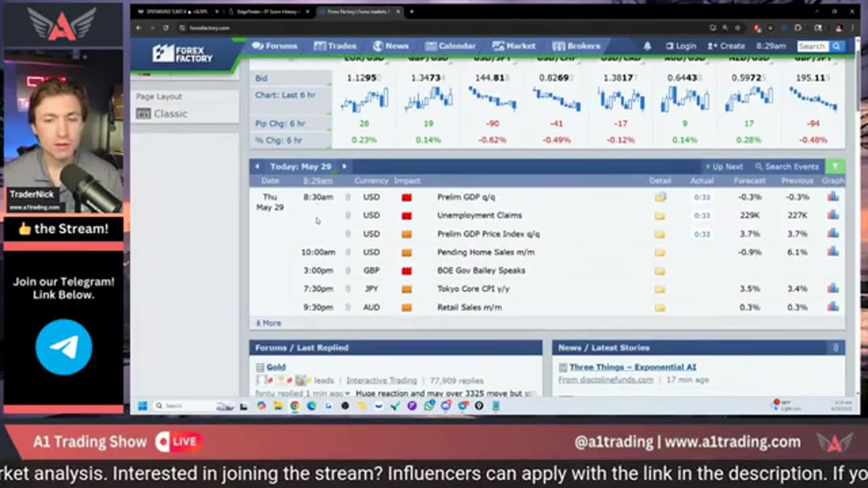Open graph for Tokyo Core CPI y/y

833,288
